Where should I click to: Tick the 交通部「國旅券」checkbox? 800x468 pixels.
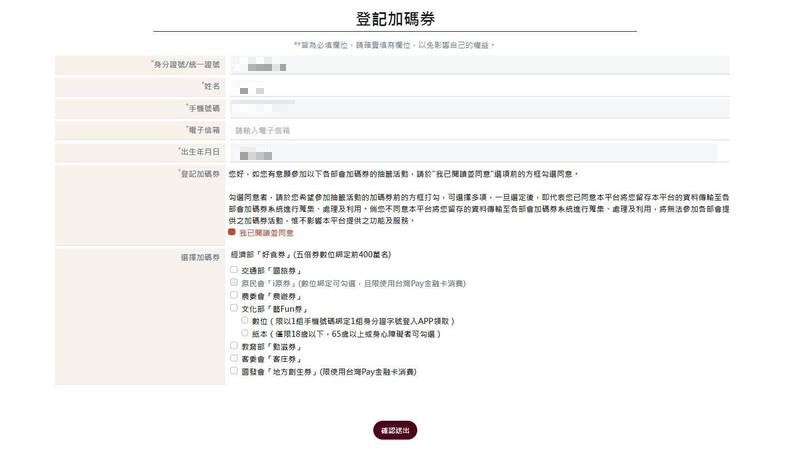pyautogui.click(x=234, y=269)
